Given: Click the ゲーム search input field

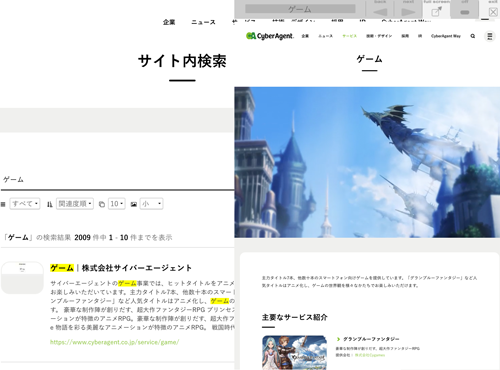Looking at the screenshot, I should [x=117, y=180].
